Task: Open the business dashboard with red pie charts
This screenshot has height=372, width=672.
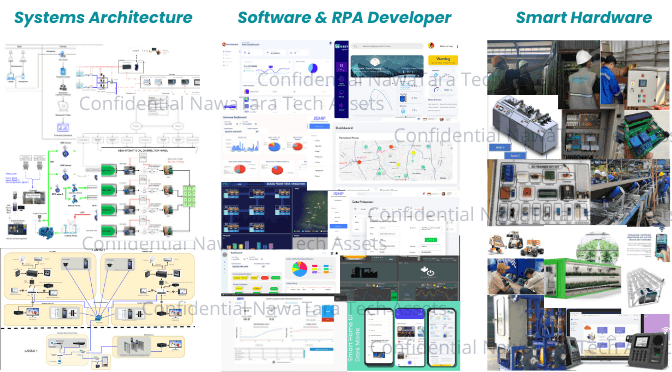Action: [x=265, y=147]
